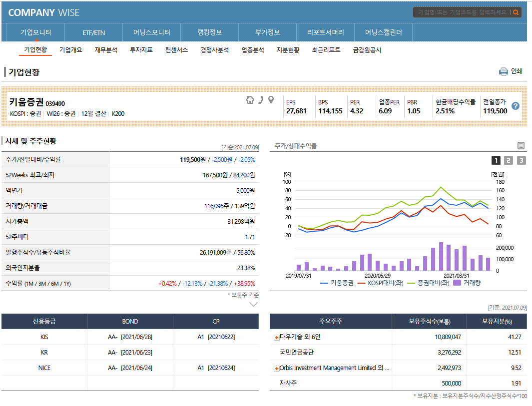The height and width of the screenshot is (406, 532).
Task: Click the 주요주주 column header
Action: point(331,321)
